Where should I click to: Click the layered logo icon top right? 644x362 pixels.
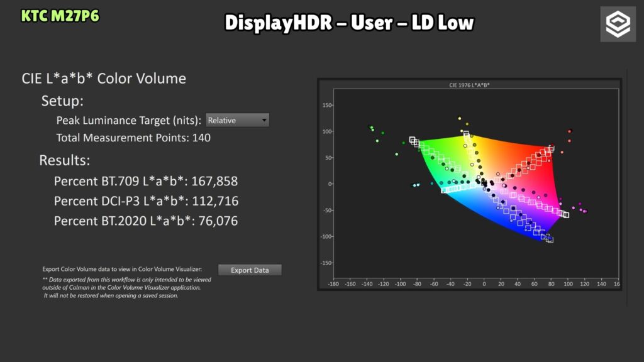click(618, 25)
